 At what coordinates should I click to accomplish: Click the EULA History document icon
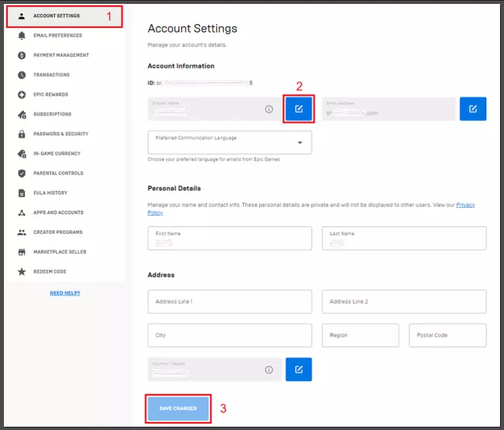coord(22,193)
